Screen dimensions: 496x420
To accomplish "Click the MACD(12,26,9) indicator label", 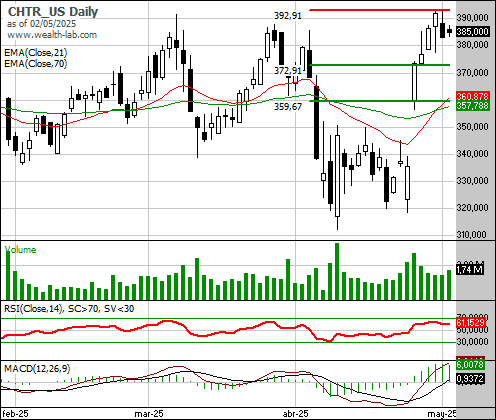I will coord(37,369).
